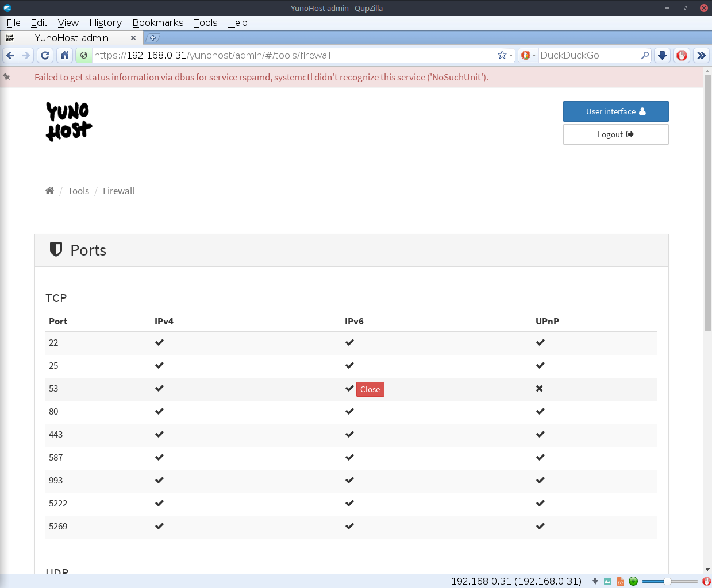Click the UPnP checkmark for port 80

540,411
